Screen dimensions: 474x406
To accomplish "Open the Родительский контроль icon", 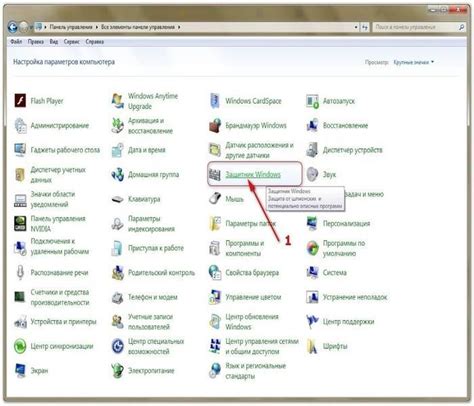I will [118, 273].
